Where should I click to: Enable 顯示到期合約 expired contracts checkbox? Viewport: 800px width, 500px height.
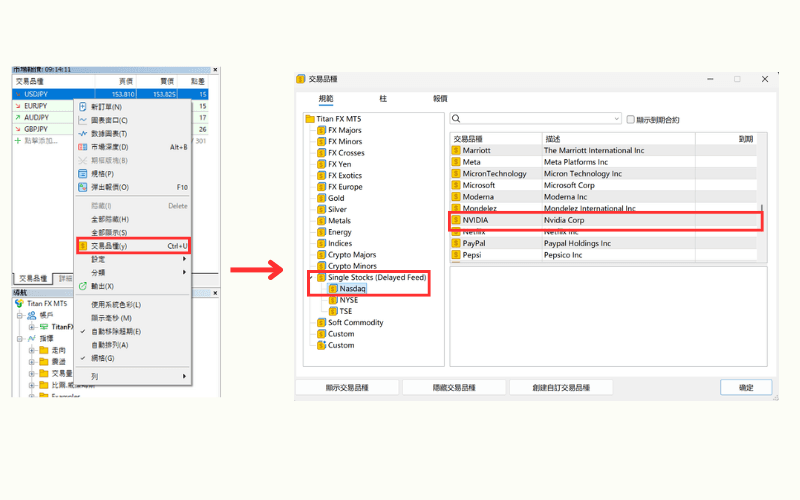pyautogui.click(x=631, y=119)
